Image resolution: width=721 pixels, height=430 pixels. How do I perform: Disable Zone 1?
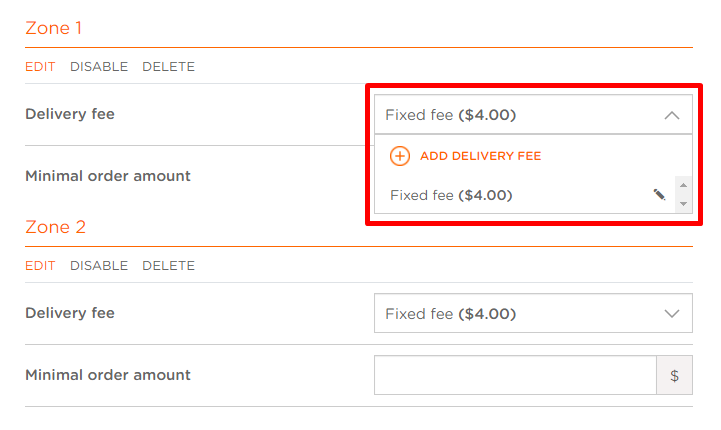click(x=99, y=67)
